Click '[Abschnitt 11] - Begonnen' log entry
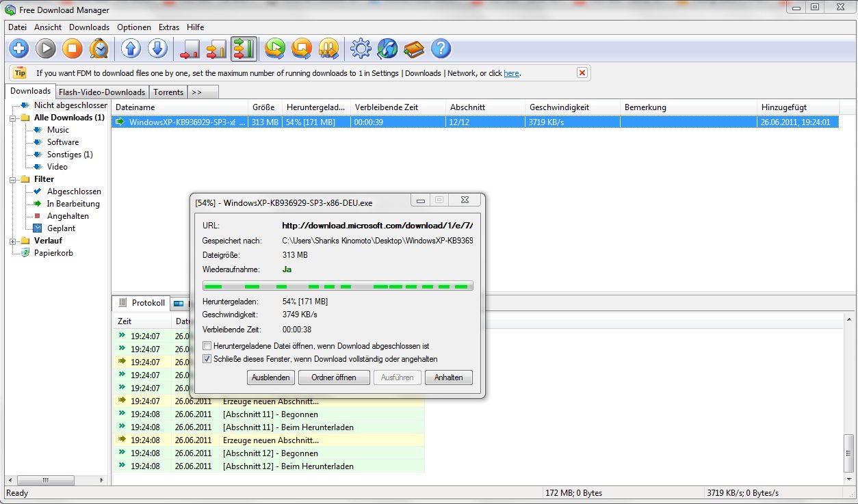The image size is (858, 504). [270, 414]
